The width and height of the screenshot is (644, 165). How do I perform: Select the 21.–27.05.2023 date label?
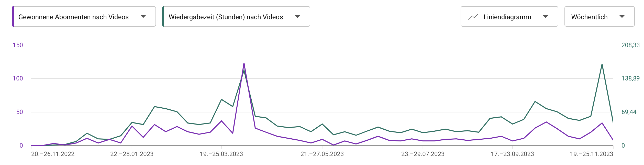click(x=322, y=154)
